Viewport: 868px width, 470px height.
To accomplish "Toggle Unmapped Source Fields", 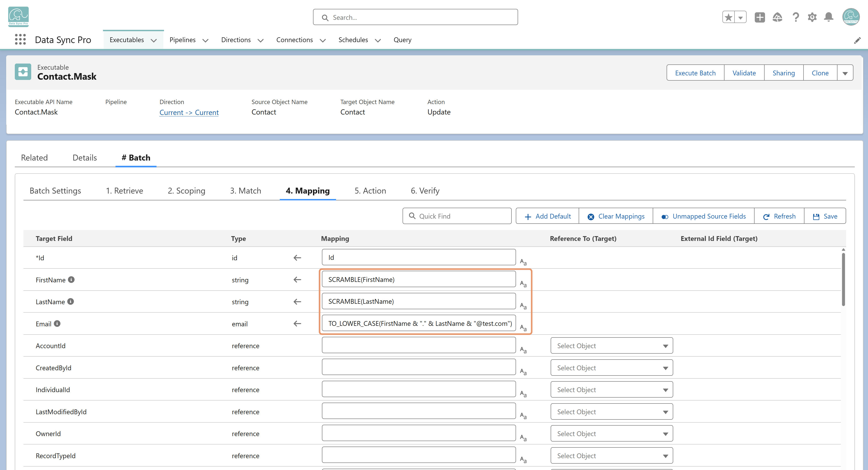I will (x=703, y=216).
